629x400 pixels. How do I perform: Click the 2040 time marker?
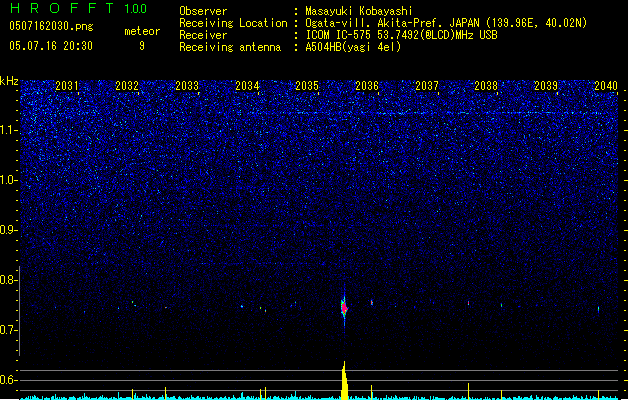pyautogui.click(x=606, y=86)
